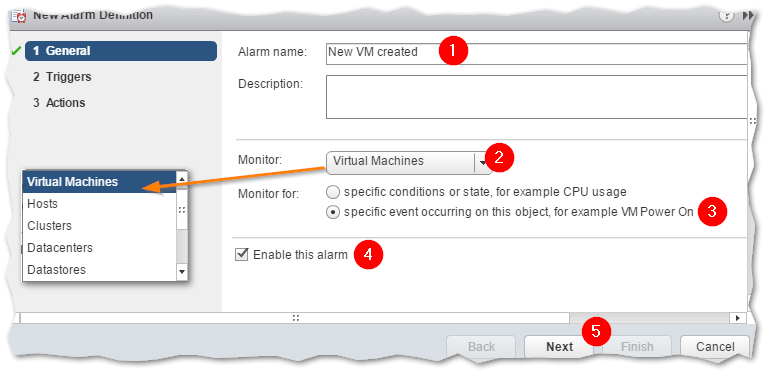
Task: Click the horizontal scrollbar right arrow
Action: coord(738,318)
